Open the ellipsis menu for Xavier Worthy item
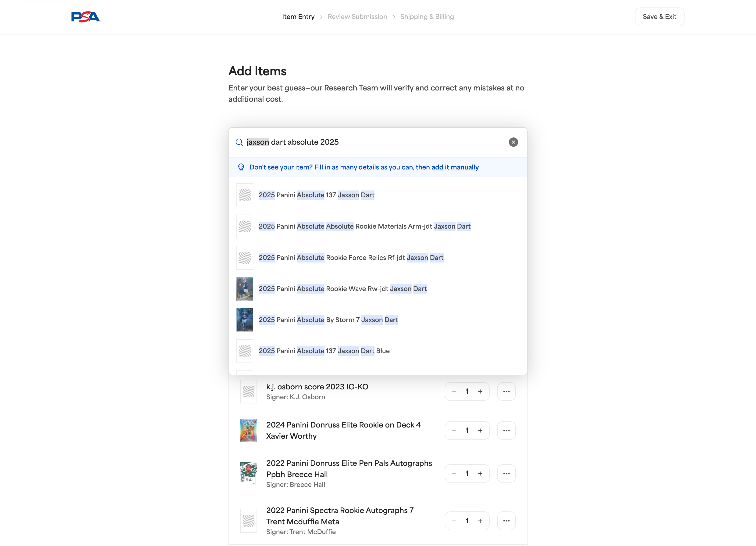756x546 pixels. coord(506,430)
